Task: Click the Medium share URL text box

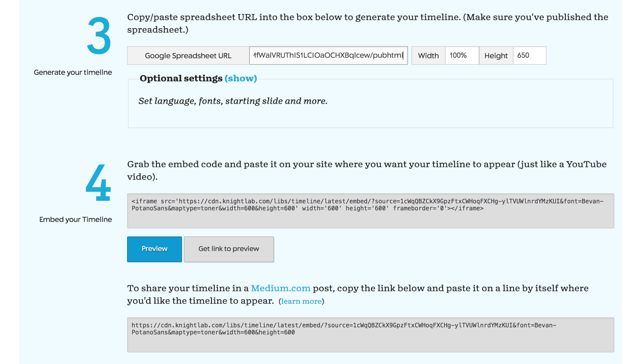Action: (x=370, y=335)
